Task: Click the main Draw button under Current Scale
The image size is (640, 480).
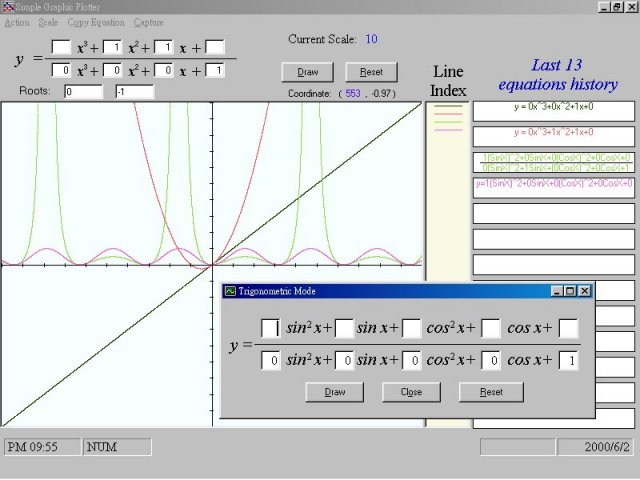Action: (x=308, y=72)
